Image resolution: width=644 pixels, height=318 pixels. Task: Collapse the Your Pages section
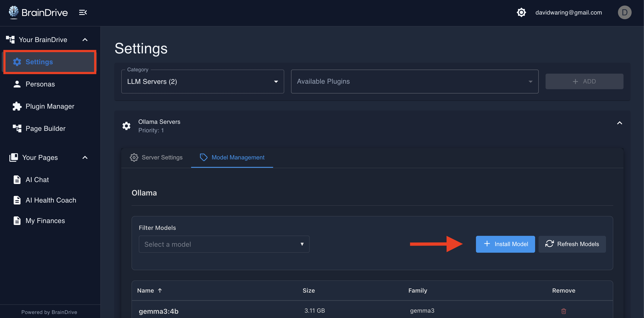tap(85, 157)
